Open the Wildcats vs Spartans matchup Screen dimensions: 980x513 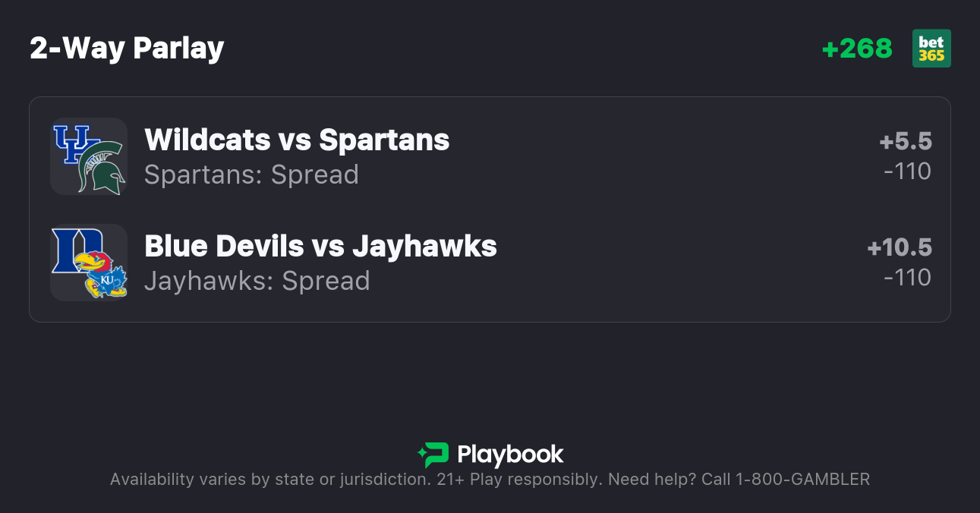[x=297, y=140]
